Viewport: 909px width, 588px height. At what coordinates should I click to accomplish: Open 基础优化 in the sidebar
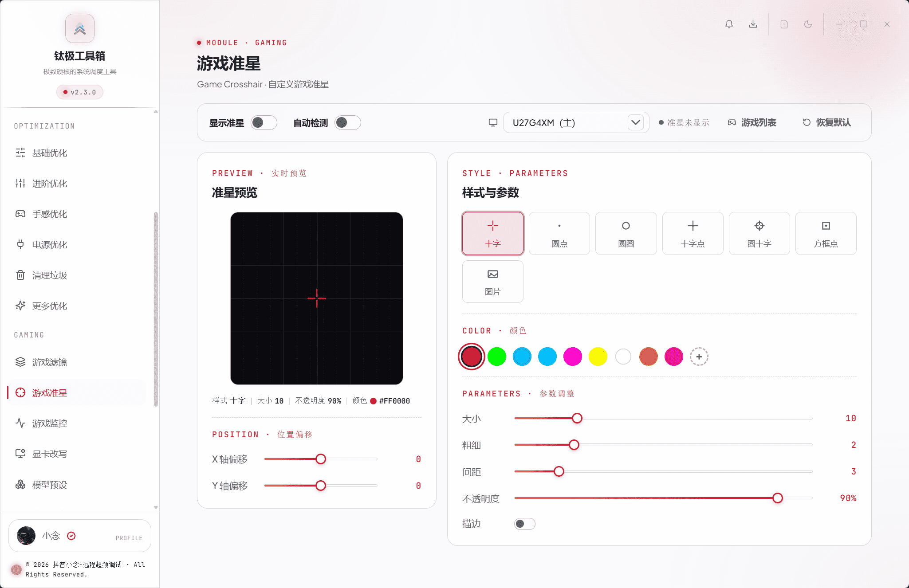coord(76,153)
